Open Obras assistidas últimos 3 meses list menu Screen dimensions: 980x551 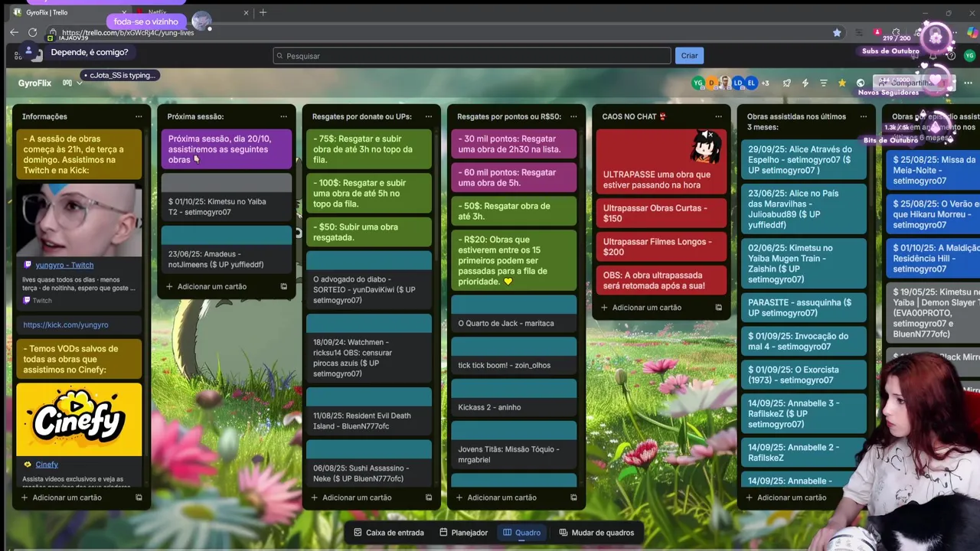[863, 116]
